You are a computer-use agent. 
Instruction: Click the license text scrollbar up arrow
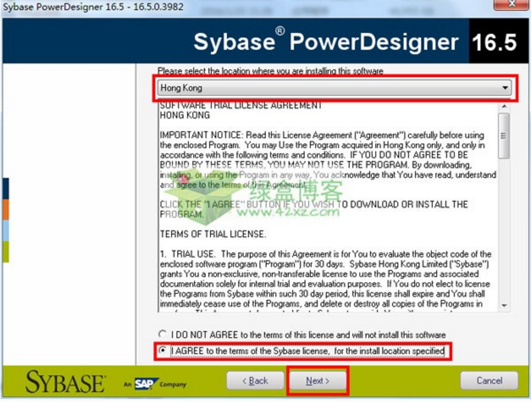pyautogui.click(x=504, y=107)
